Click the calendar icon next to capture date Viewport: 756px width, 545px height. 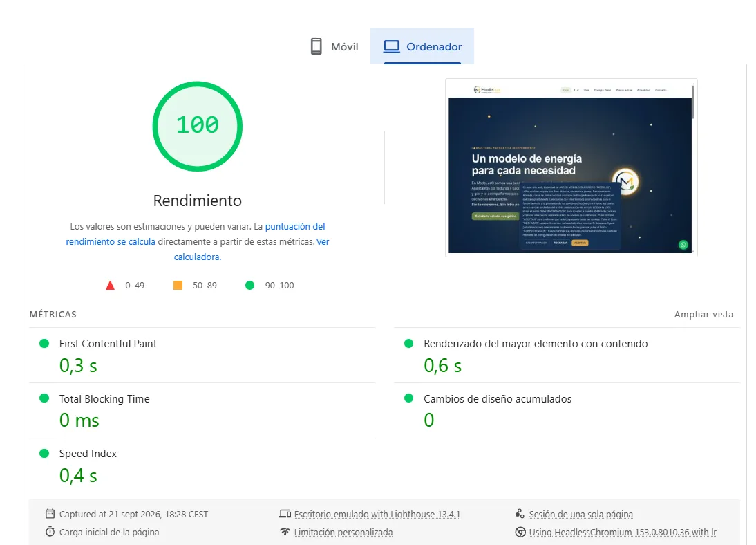50,514
